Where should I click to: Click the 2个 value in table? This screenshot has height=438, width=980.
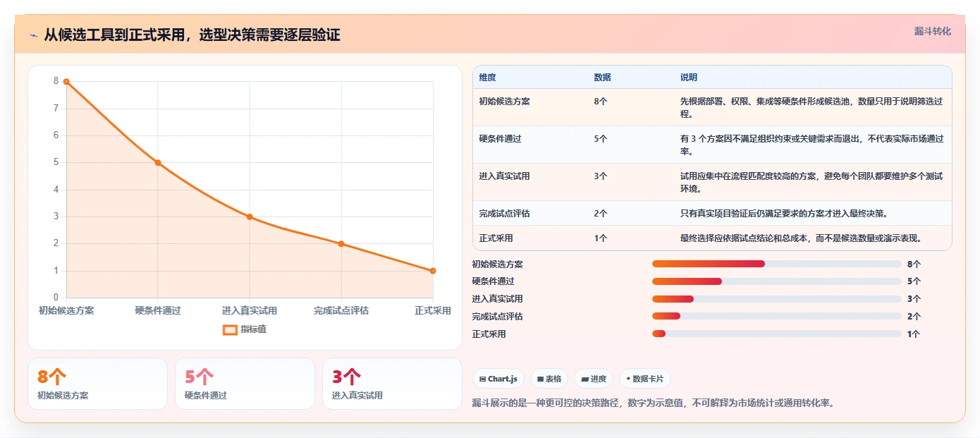[x=600, y=214]
